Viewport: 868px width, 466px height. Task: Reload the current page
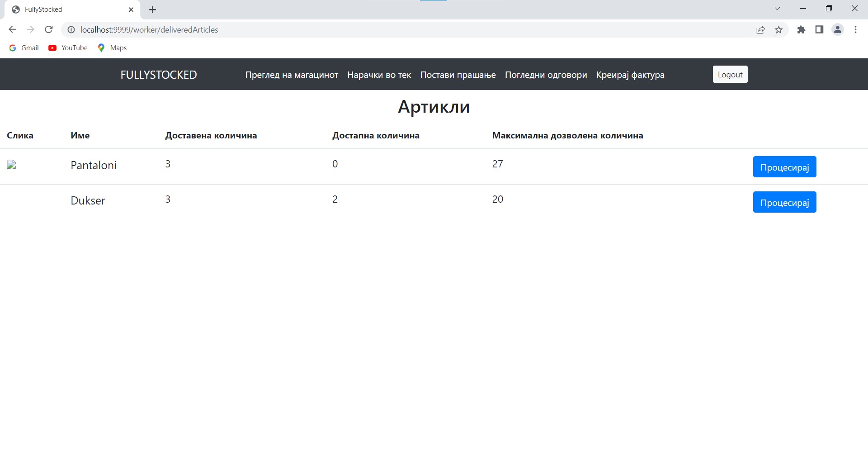pos(49,30)
